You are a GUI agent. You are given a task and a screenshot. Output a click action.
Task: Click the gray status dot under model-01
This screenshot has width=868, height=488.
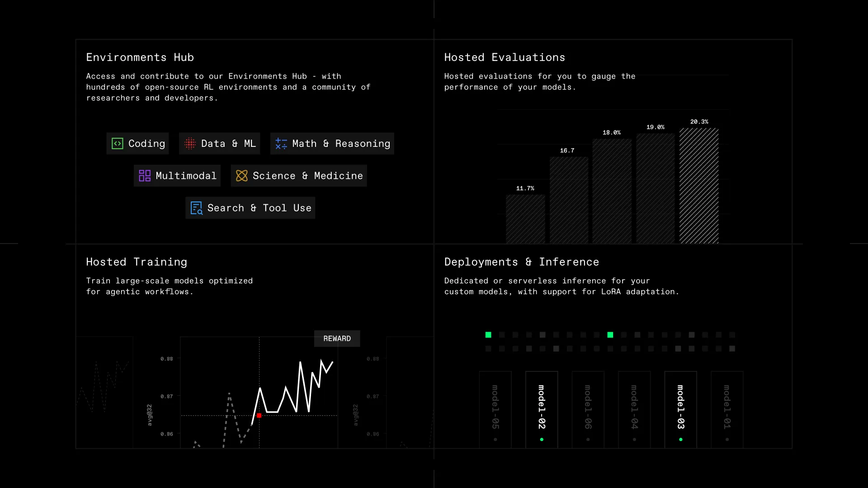pyautogui.click(x=727, y=439)
